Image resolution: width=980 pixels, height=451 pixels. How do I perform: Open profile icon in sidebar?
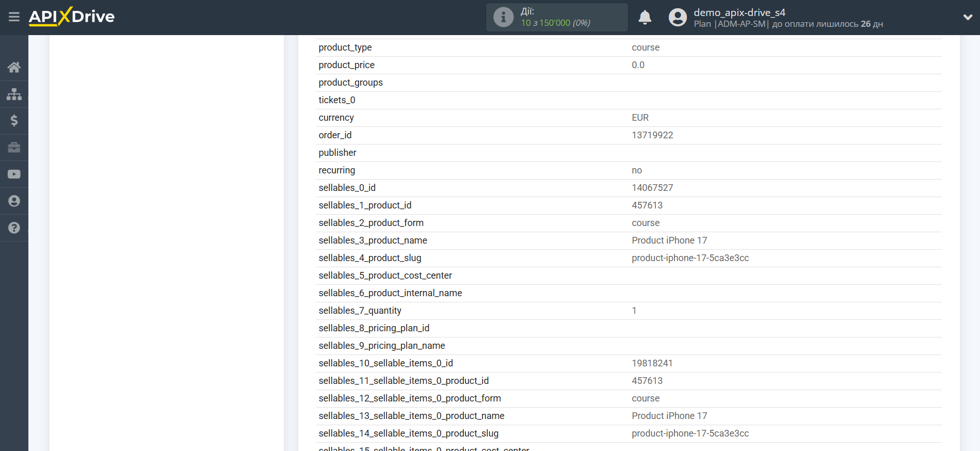click(x=14, y=201)
